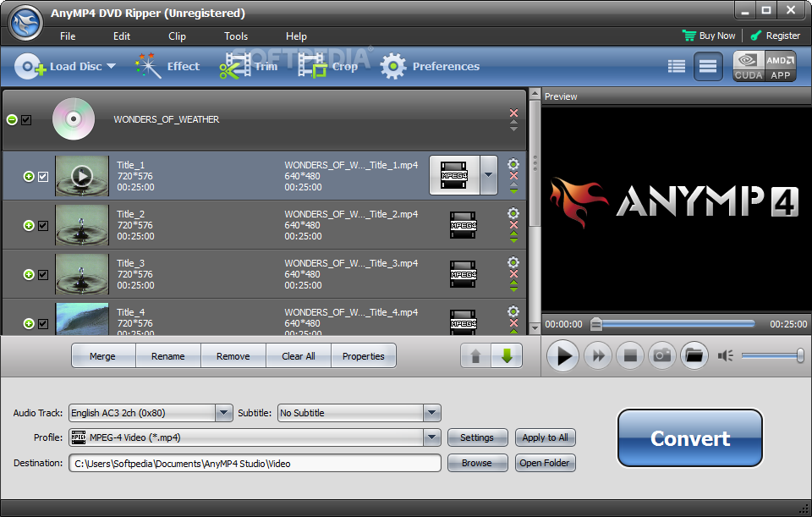This screenshot has height=517, width=812.
Task: Click the Merge button
Action: [103, 356]
